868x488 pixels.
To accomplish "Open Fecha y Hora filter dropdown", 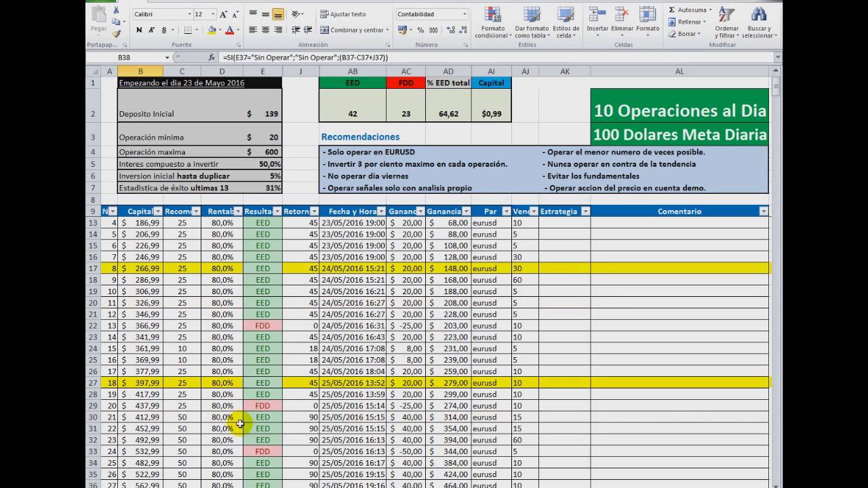I will 381,211.
